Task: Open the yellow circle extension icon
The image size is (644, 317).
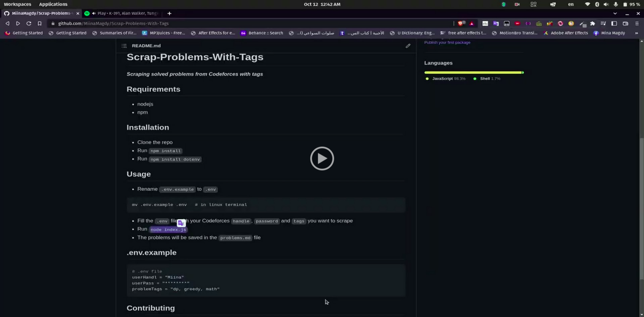Action: point(571,23)
